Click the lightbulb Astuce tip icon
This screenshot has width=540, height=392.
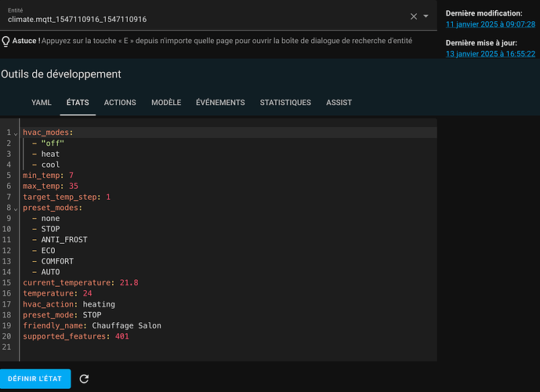(5, 41)
